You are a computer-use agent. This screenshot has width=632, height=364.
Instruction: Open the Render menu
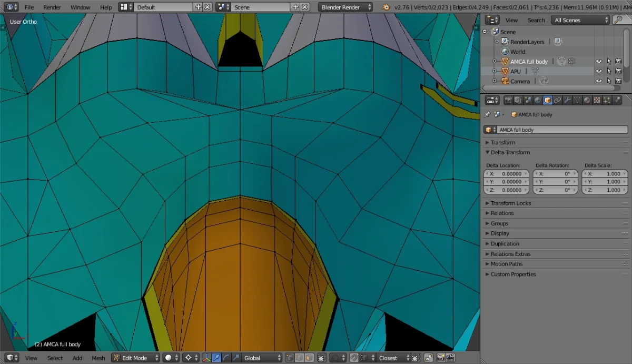[52, 7]
